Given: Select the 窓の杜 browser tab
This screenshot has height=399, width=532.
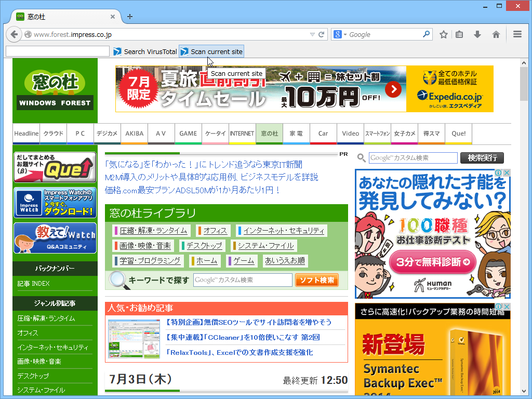Looking at the screenshot, I should coord(66,17).
